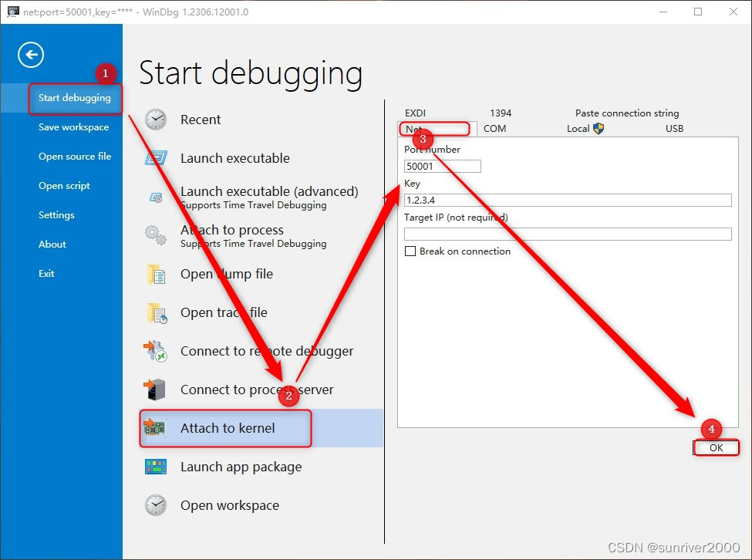Screen dimensions: 752x560
Task: Click the Target IP input field
Action: click(x=567, y=234)
